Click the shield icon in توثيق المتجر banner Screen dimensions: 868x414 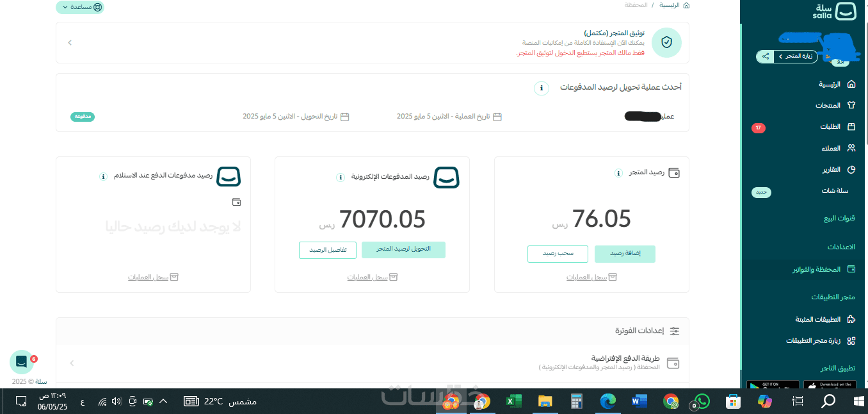[x=666, y=42]
